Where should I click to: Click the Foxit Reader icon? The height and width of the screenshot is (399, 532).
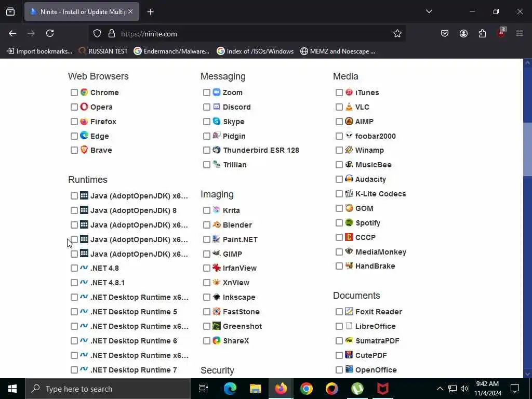(x=349, y=311)
